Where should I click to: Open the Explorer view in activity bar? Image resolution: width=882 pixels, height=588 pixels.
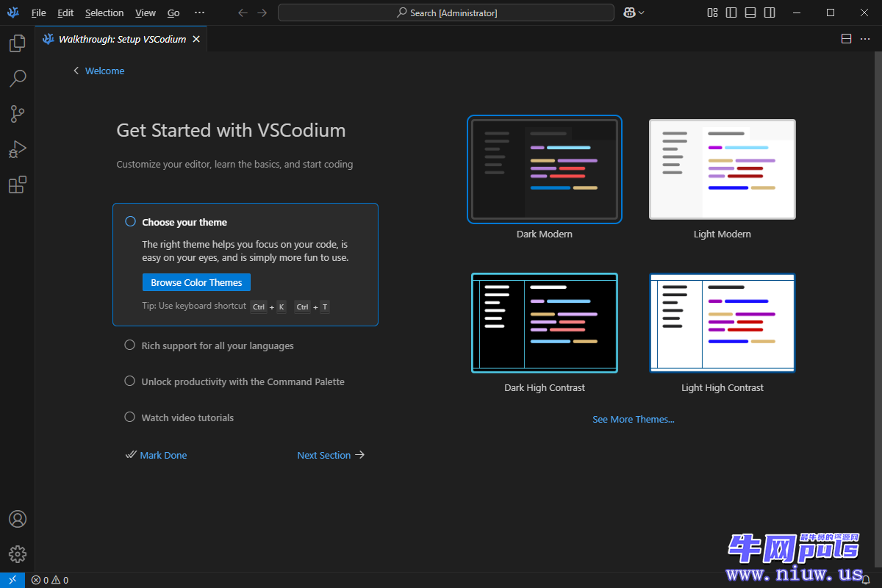click(17, 43)
